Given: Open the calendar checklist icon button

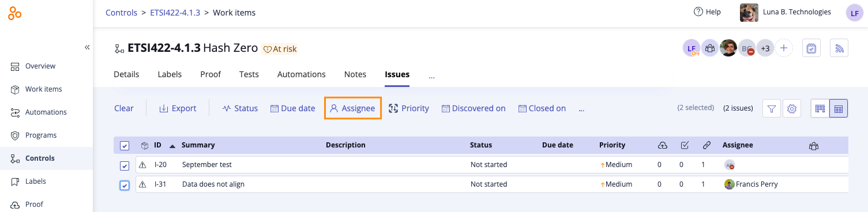Looking at the screenshot, I should tap(811, 48).
